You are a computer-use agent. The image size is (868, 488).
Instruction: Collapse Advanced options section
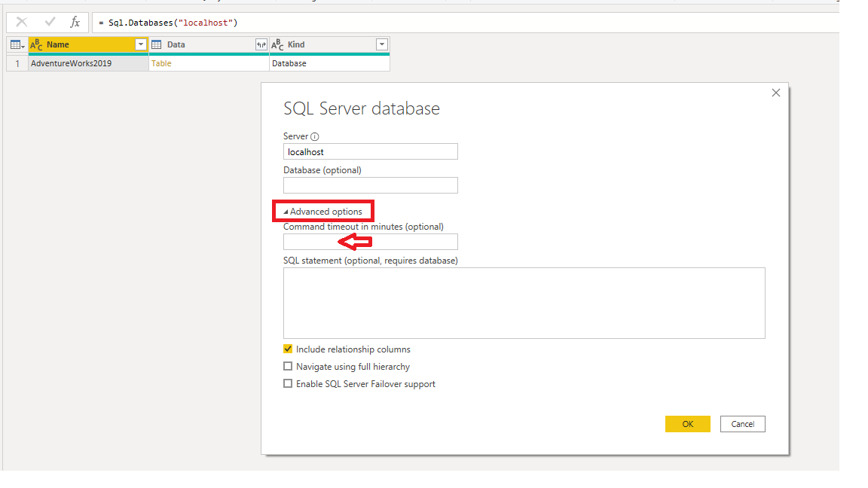[x=322, y=212]
